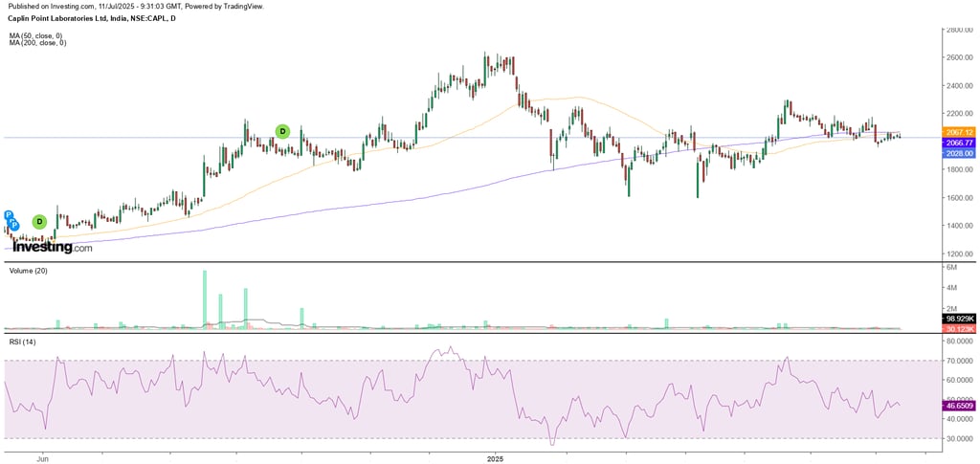
Task: Click the green D marker near Jun
Action: pos(39,222)
